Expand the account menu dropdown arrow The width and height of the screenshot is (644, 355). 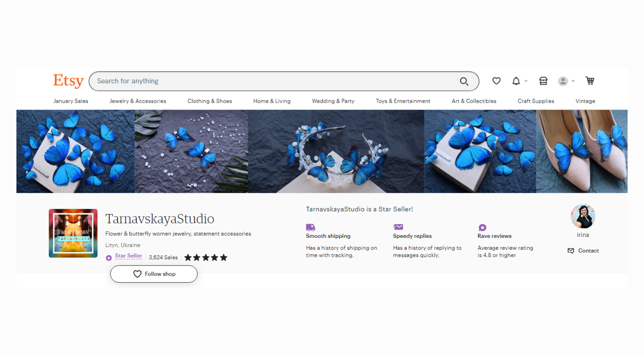point(573,81)
